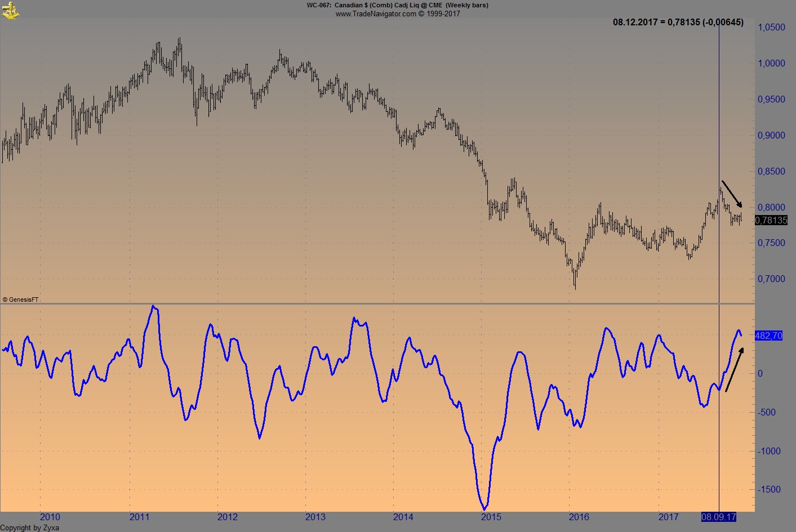
Task: Click the highlighted cursor date 08.09.17
Action: 719,517
